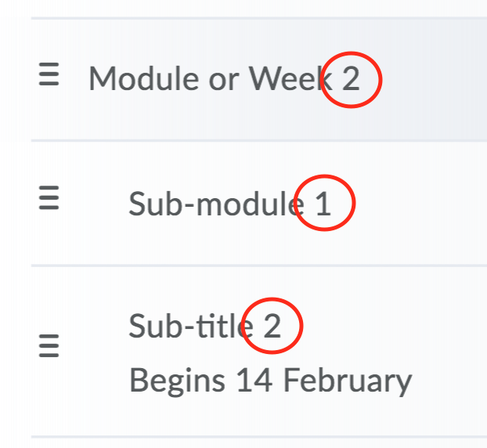Click the Begins 14 February date line
Image resolution: width=487 pixels, height=448 pixels.
click(x=270, y=381)
